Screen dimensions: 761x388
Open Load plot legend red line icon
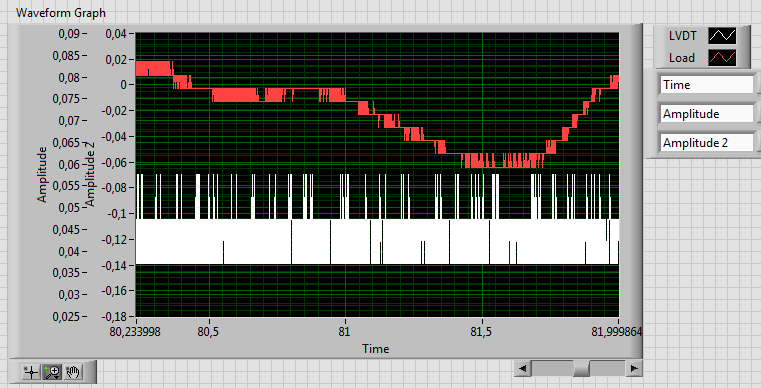tap(722, 58)
